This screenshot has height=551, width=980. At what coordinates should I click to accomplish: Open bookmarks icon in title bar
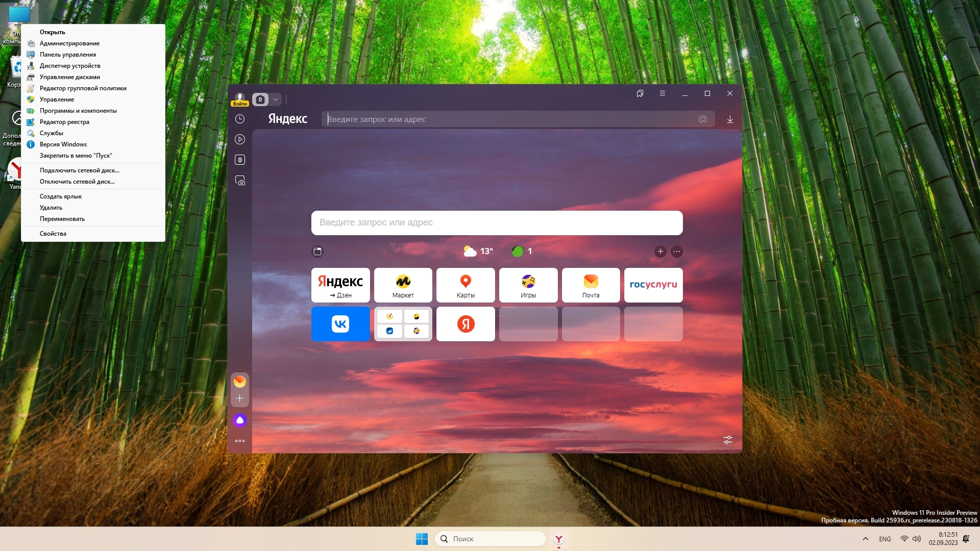[640, 93]
